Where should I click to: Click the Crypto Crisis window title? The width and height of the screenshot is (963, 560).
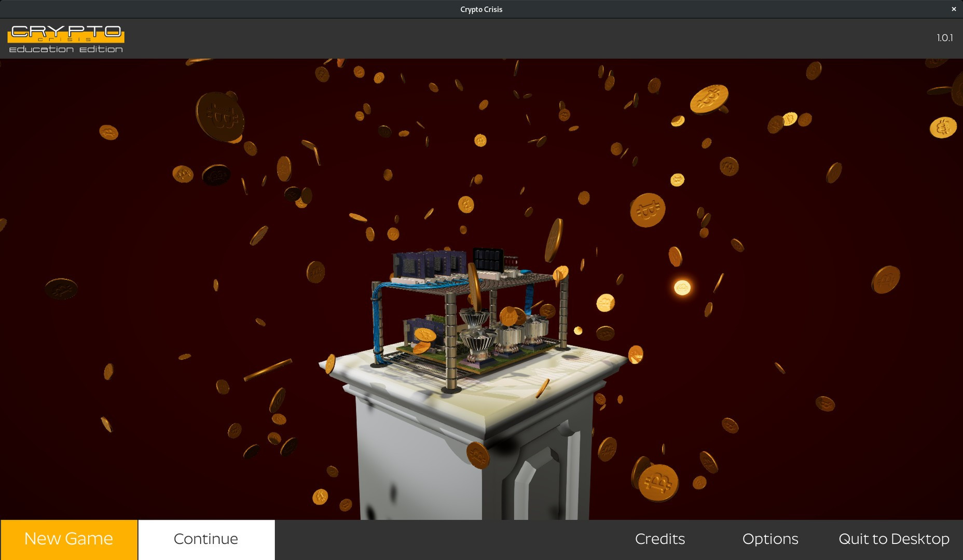tap(481, 9)
